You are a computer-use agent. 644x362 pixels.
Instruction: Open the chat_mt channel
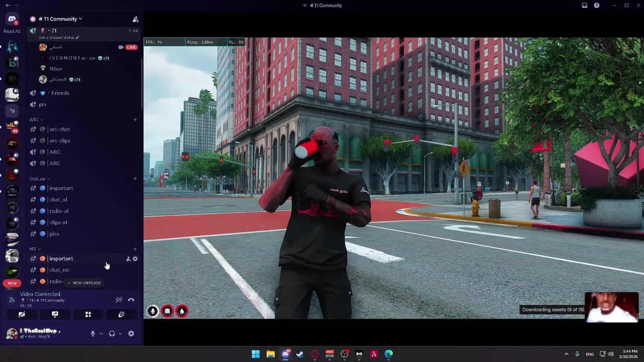59,270
